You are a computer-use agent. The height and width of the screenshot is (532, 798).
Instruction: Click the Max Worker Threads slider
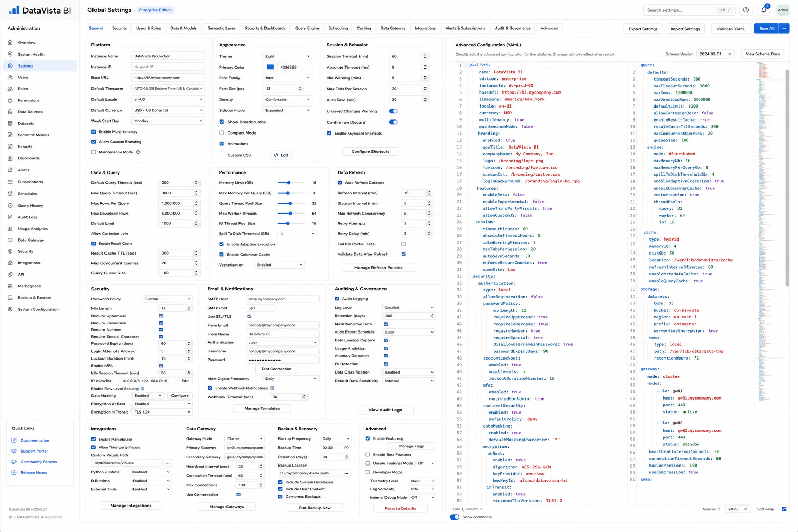291,214
